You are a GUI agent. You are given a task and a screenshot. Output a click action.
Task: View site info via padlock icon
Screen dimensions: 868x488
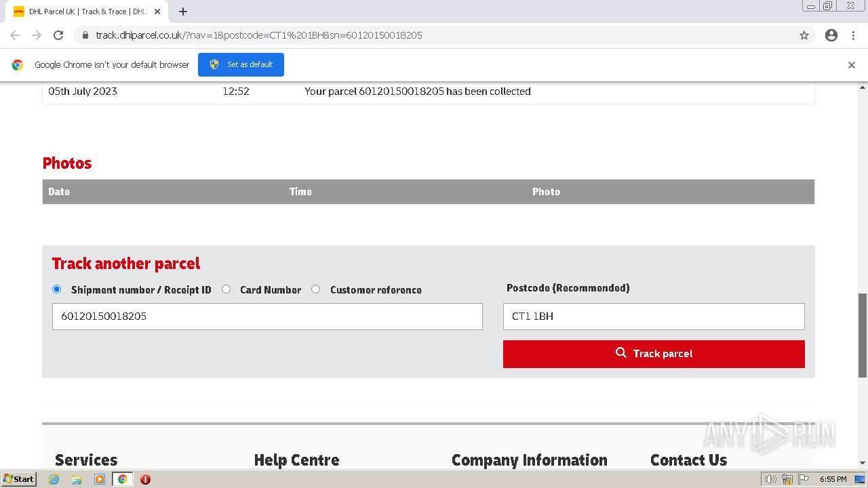(85, 35)
